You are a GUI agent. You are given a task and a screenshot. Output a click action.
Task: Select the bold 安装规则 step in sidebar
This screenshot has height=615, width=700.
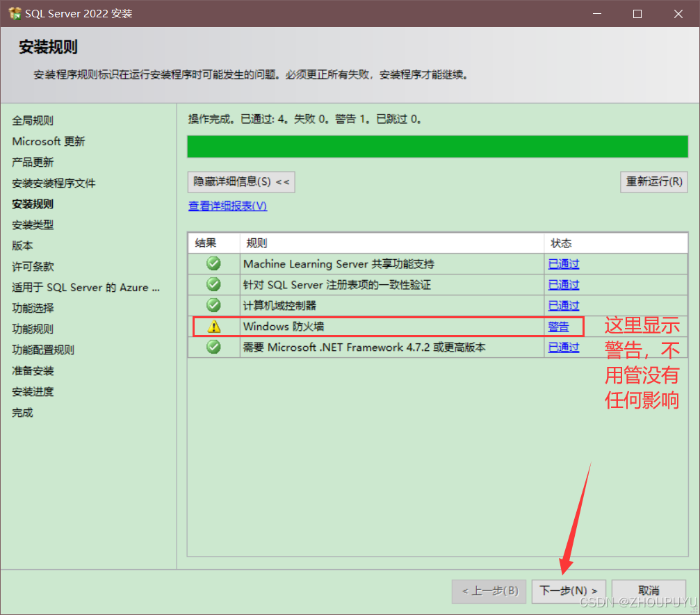pos(33,204)
